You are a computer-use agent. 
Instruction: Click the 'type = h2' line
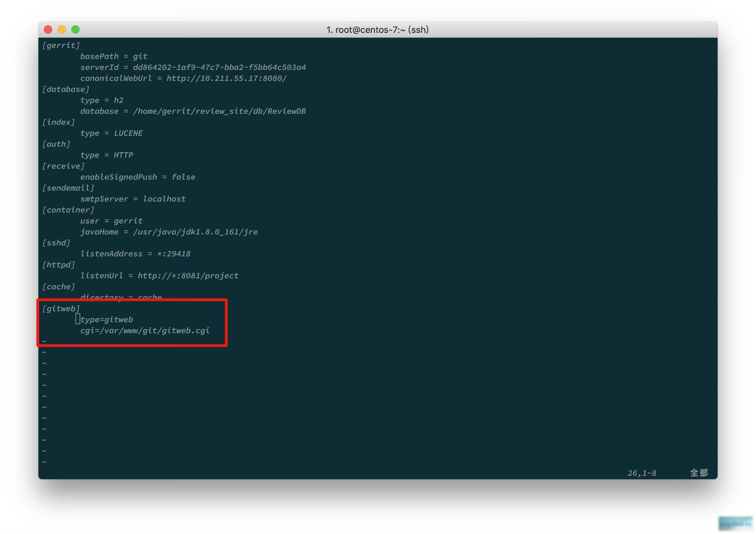pyautogui.click(x=102, y=100)
